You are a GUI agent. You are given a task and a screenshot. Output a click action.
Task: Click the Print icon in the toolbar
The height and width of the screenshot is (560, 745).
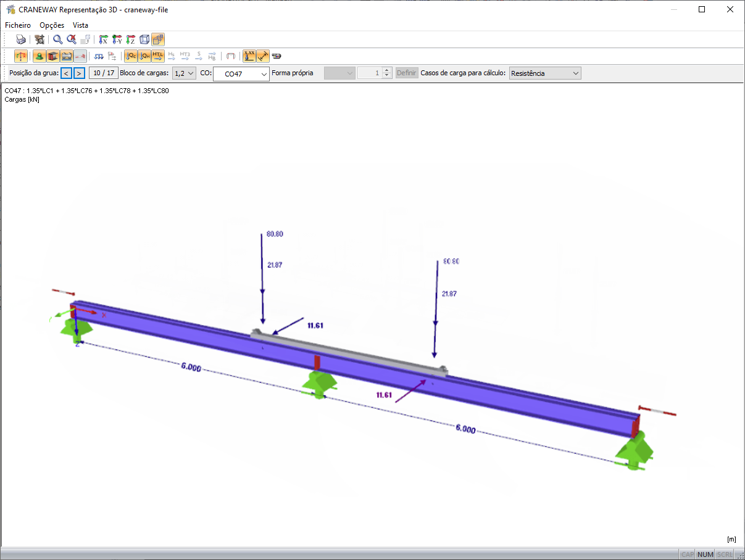tap(21, 39)
